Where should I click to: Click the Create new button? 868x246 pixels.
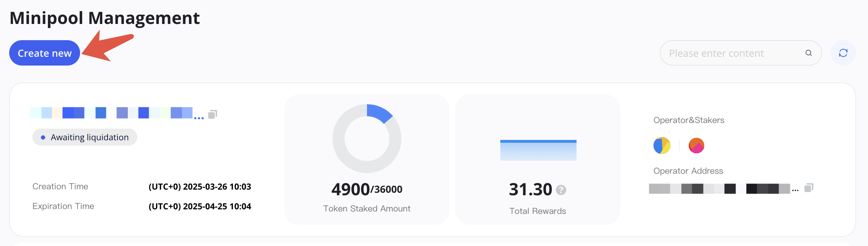click(x=44, y=53)
